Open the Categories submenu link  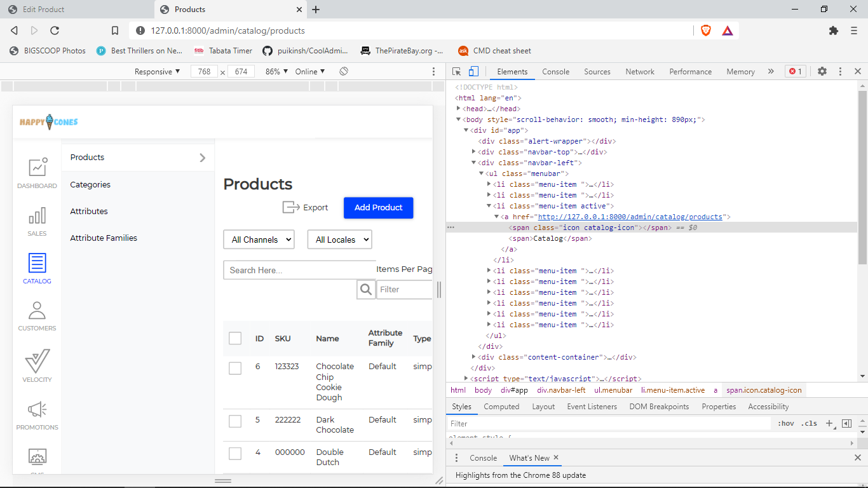click(90, 184)
